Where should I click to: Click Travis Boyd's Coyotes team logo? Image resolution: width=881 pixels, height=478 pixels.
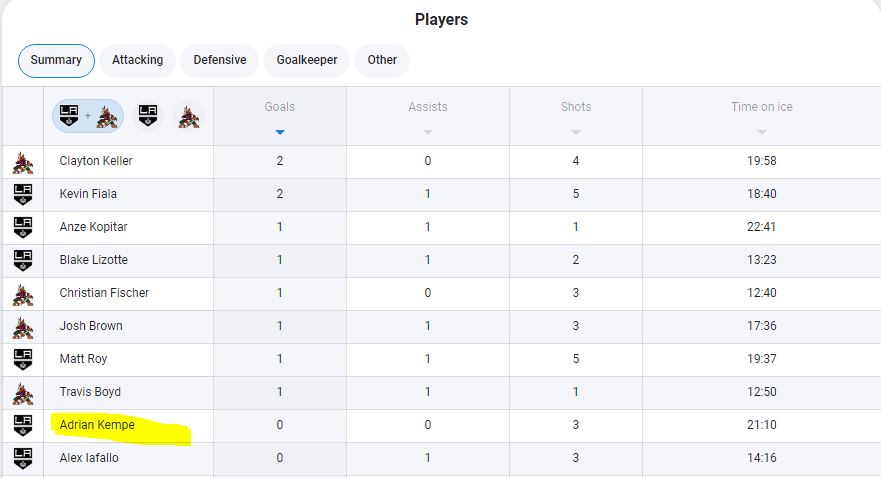coord(22,393)
